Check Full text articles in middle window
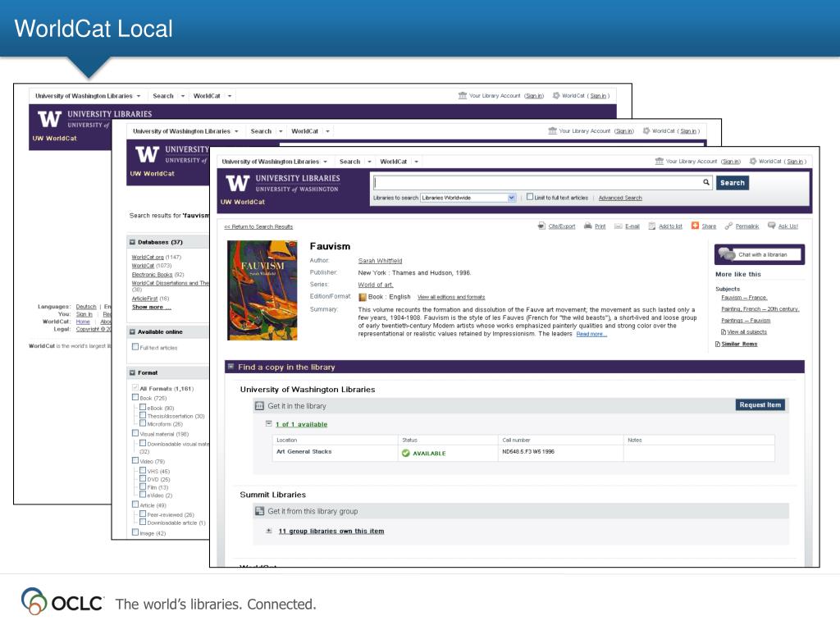This screenshot has width=840, height=630. point(135,347)
